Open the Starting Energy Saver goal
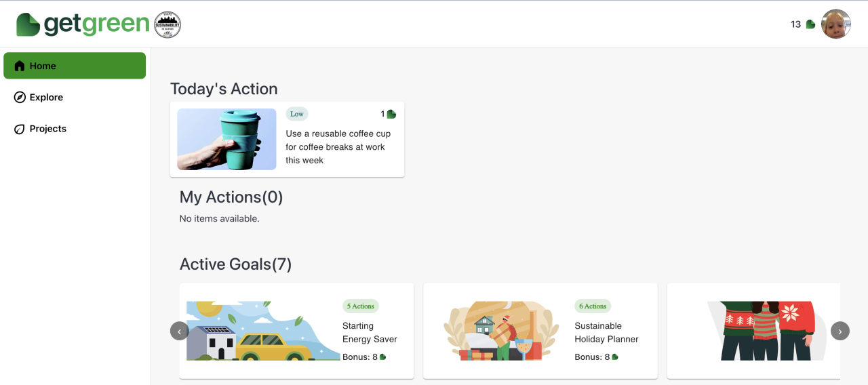 pyautogui.click(x=370, y=332)
